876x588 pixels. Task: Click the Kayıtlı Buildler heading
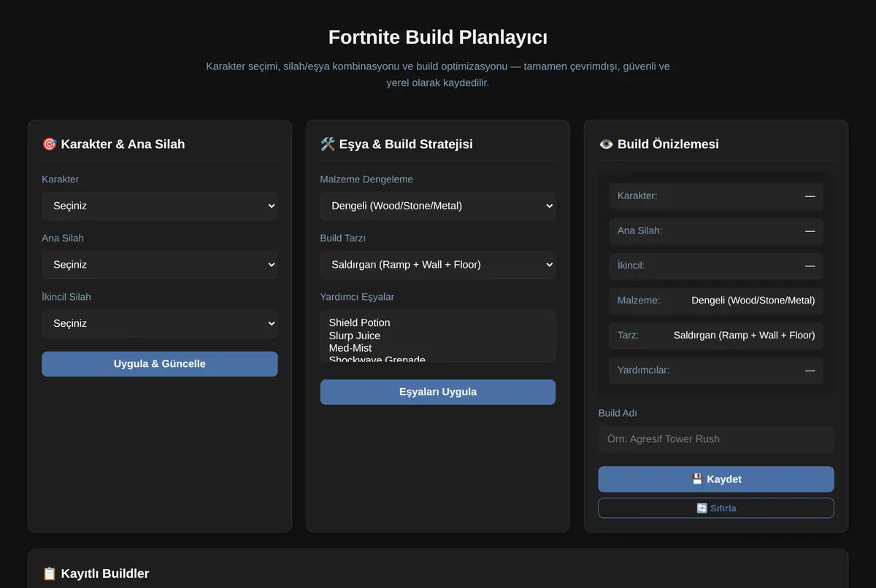coord(105,573)
